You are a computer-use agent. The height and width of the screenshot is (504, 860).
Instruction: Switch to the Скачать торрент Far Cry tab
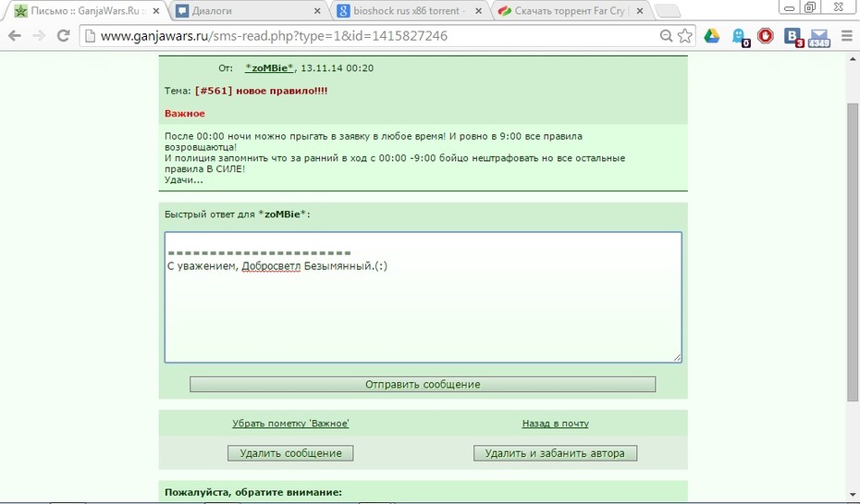(571, 11)
